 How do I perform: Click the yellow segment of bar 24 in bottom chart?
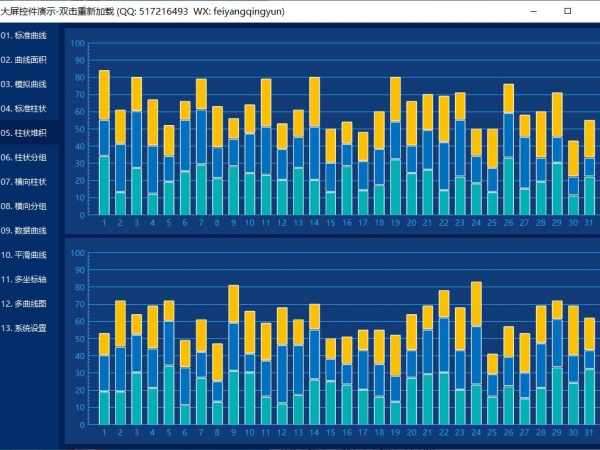476,304
